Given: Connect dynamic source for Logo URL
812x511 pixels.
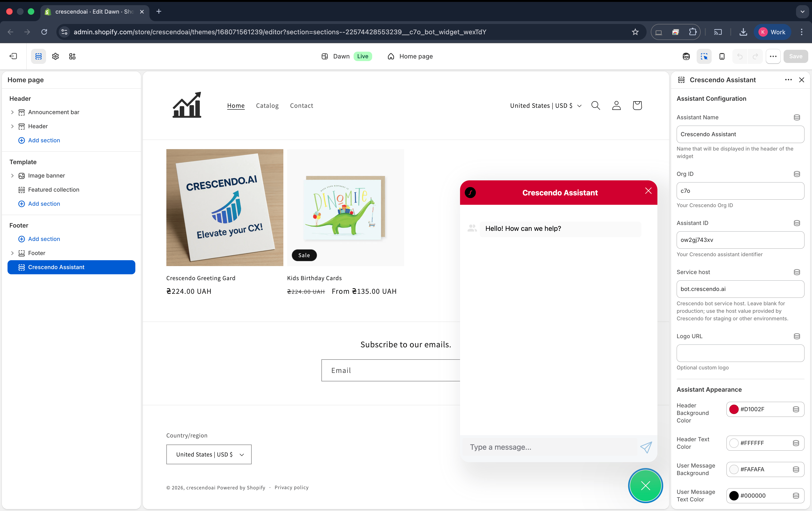Looking at the screenshot, I should coord(797,336).
